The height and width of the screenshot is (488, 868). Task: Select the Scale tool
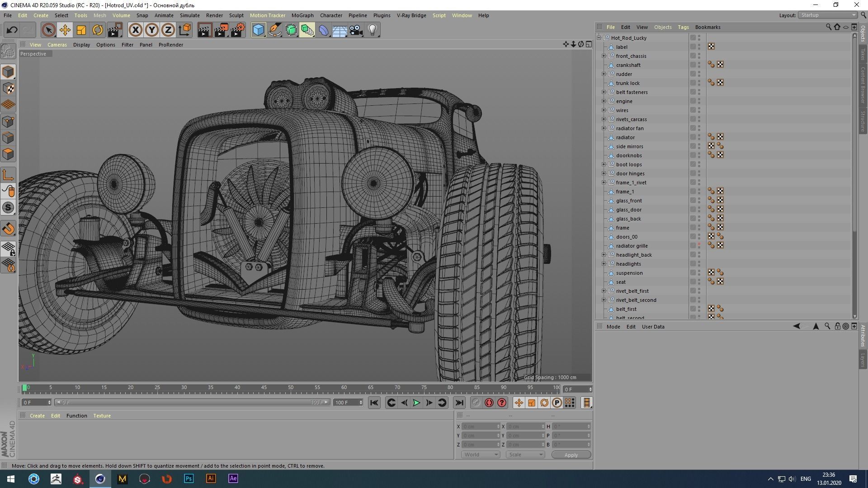pos(81,30)
